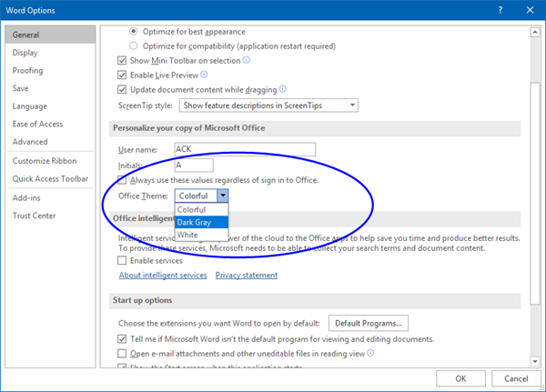The image size is (546, 392).
Task: Open the Quick Access Toolbar category
Action: [50, 178]
